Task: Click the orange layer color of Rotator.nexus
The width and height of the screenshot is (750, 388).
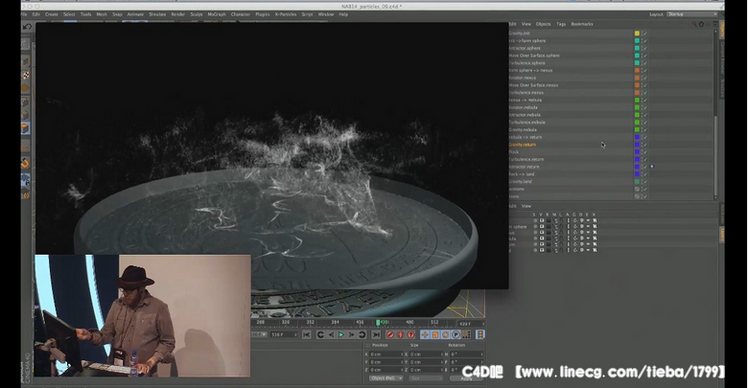Action: [637, 78]
